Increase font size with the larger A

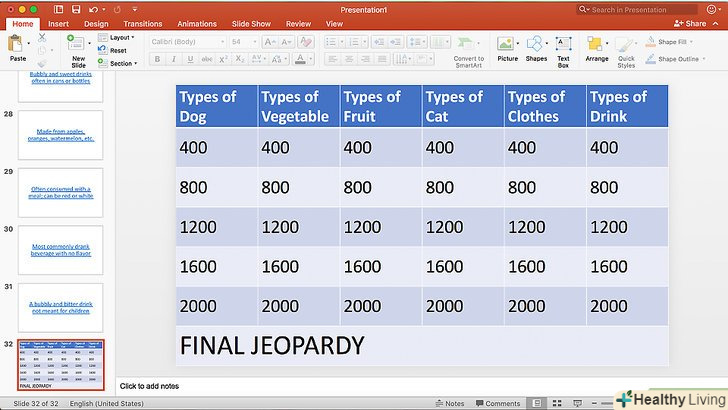[x=269, y=42]
